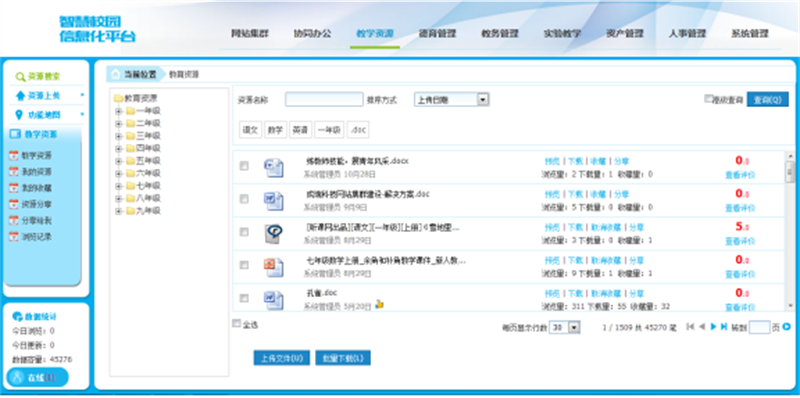Viewport: 800px width, 398px height.
Task: Tick the checkbox for 七年级数学上册 row
Action: 244,265
